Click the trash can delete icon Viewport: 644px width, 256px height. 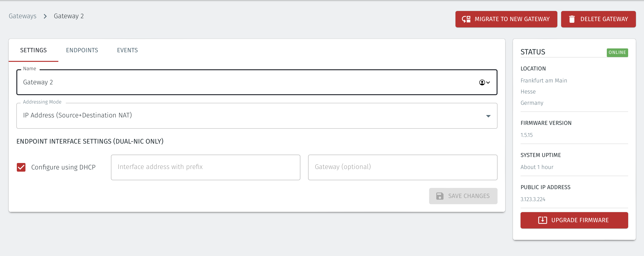pyautogui.click(x=572, y=19)
